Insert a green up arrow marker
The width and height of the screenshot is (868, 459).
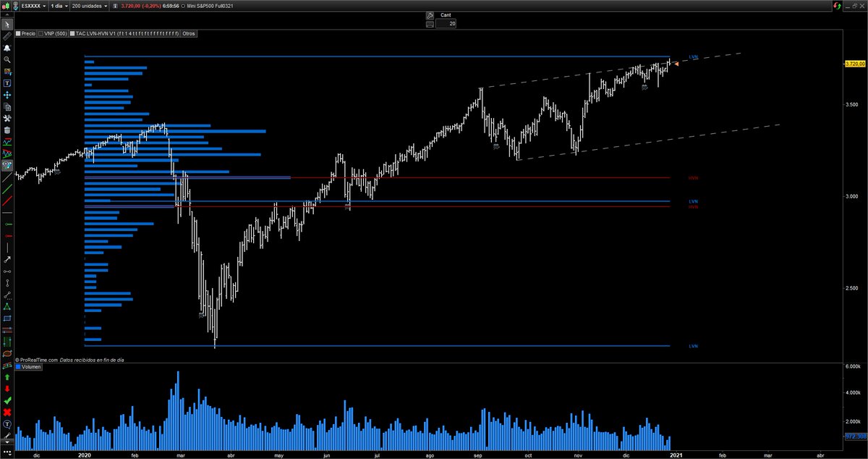(x=7, y=376)
